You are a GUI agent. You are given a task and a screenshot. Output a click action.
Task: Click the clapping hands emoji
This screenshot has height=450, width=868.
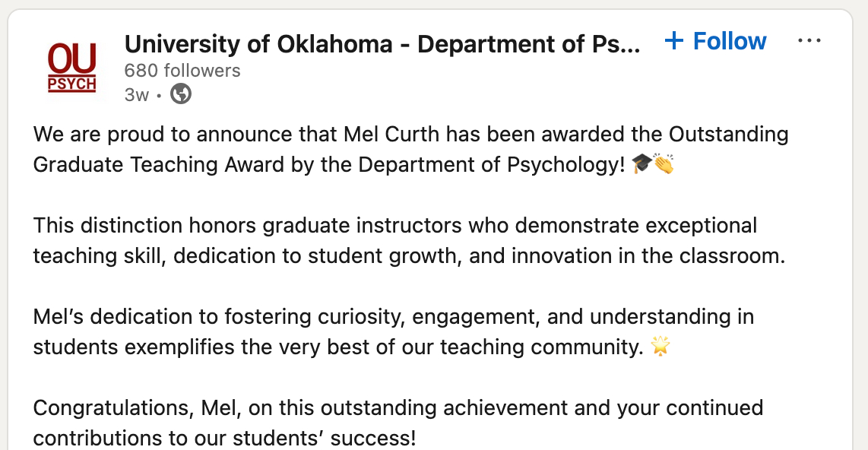click(x=663, y=164)
